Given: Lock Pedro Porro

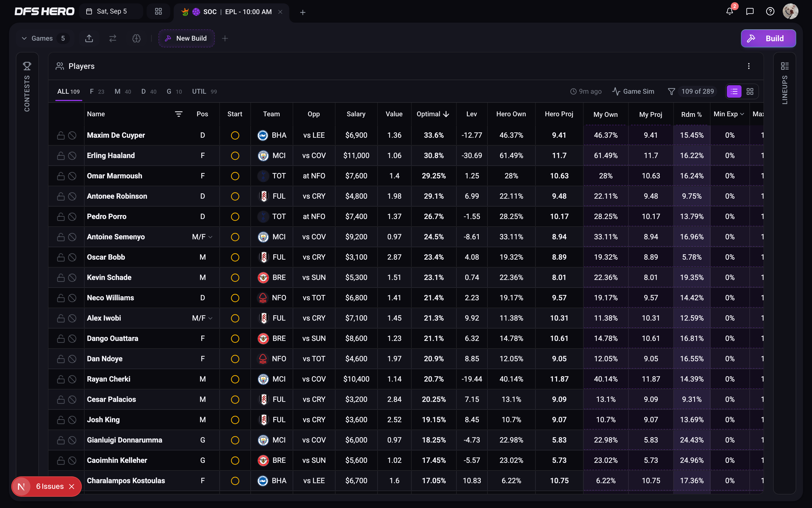Looking at the screenshot, I should click(61, 217).
